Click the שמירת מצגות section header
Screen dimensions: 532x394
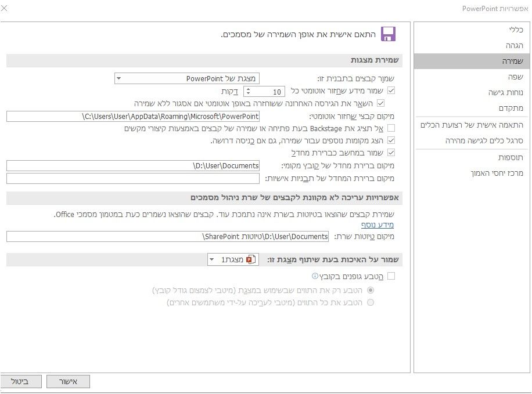coord(204,60)
